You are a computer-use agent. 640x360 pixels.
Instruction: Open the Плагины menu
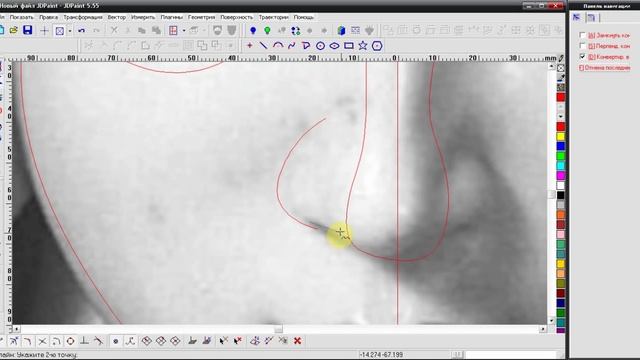(x=171, y=17)
